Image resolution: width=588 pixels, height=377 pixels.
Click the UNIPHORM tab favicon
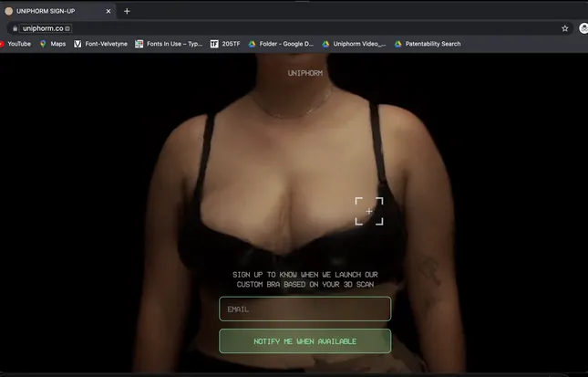coord(8,11)
